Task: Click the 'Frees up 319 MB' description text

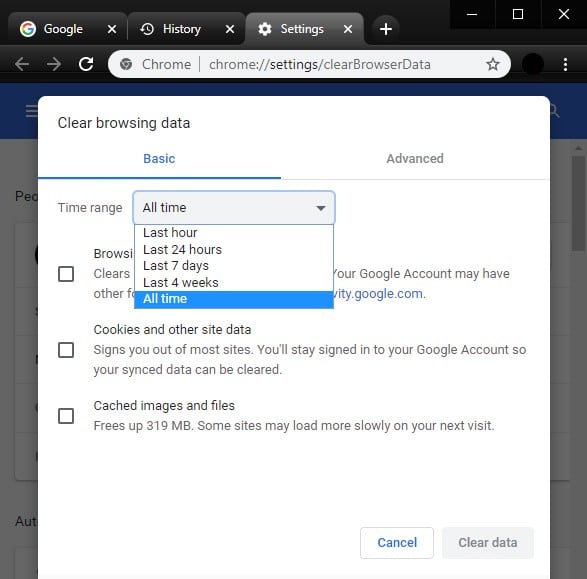Action: (x=294, y=426)
